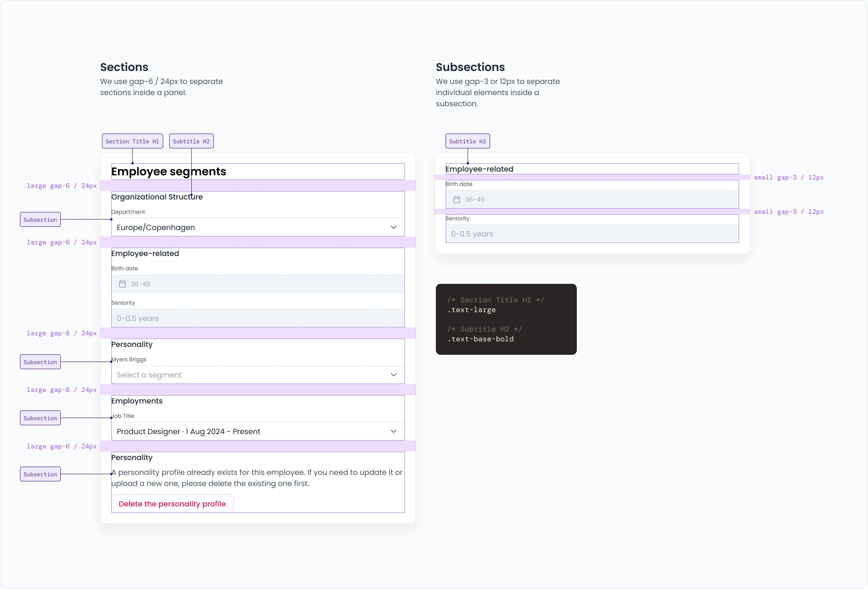Open the Job Title dropdown for Product Designer

pyautogui.click(x=258, y=431)
